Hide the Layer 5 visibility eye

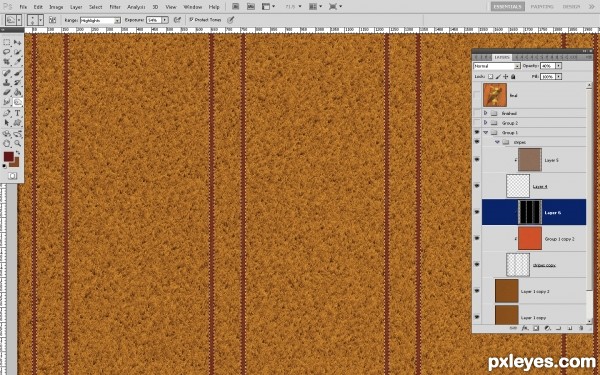[x=477, y=160]
